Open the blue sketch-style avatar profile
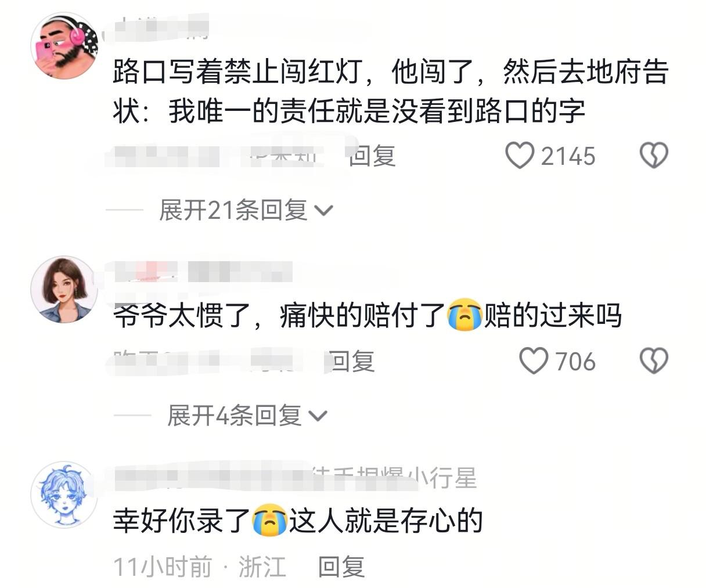Viewport: 706px width, 588px height. pos(64,495)
